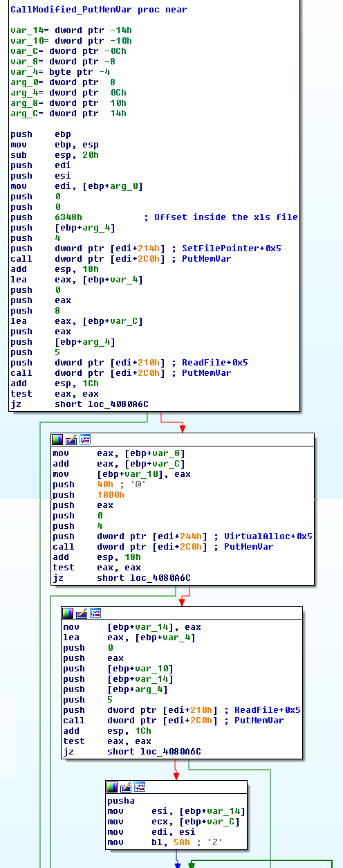343x868 pixels.
Task: Select the push [ebp+var_14] instruction
Action: 118,679
